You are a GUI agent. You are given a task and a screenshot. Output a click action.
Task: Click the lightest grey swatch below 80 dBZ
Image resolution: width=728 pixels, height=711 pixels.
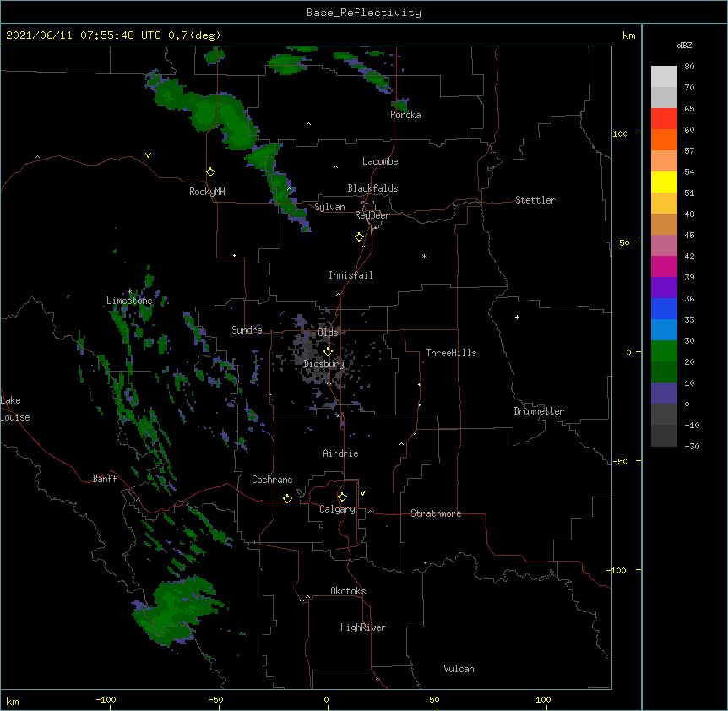tap(664, 76)
